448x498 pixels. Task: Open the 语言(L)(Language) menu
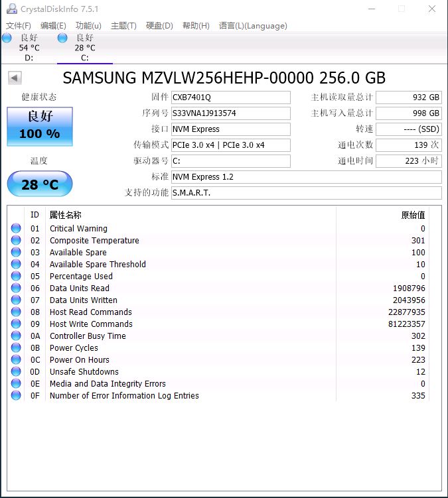pyautogui.click(x=253, y=26)
